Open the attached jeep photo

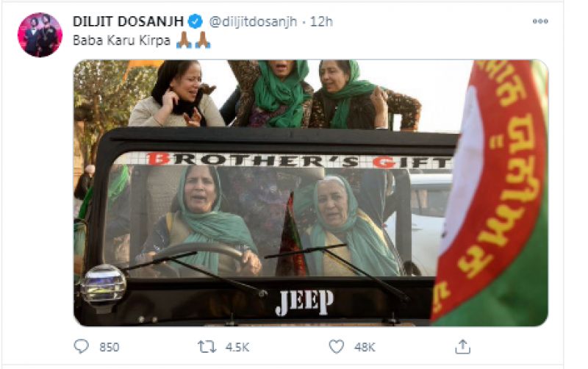tap(311, 193)
